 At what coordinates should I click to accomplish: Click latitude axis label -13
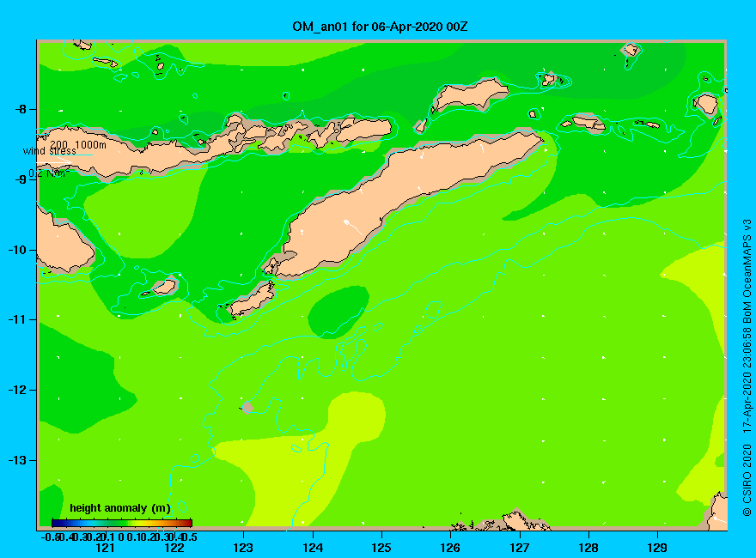(x=18, y=460)
